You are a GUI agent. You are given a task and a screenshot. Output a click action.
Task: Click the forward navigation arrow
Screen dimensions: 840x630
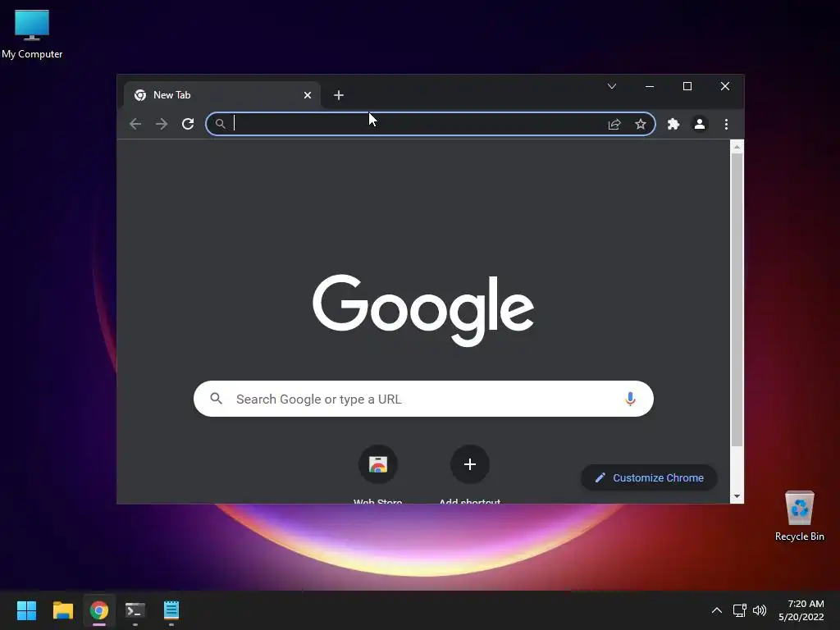[x=162, y=125]
